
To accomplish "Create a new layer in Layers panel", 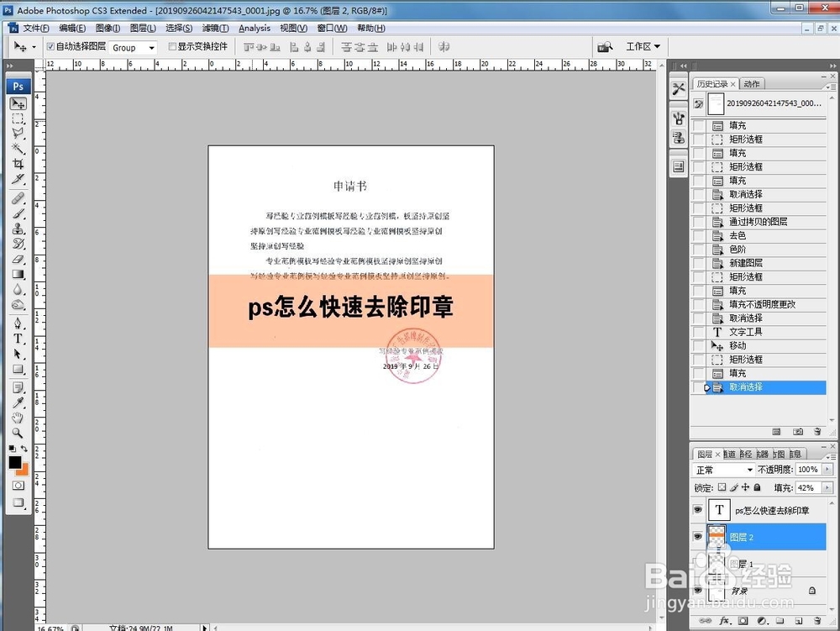I will 799,621.
